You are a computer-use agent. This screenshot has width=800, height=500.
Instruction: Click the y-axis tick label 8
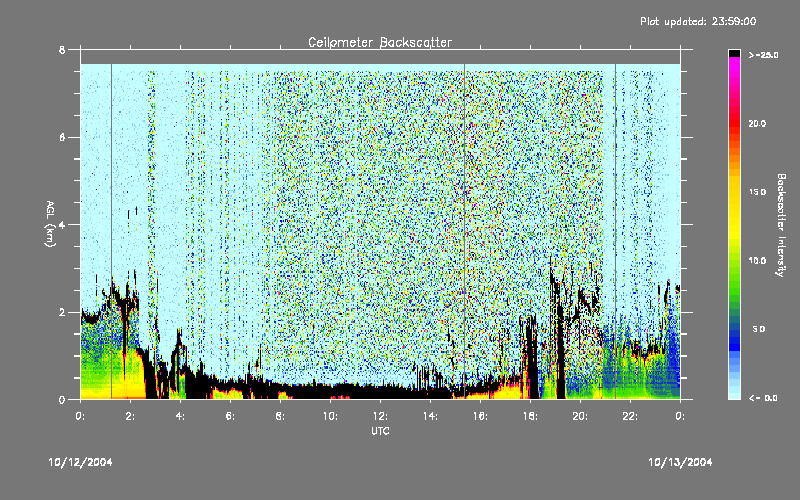[62, 50]
